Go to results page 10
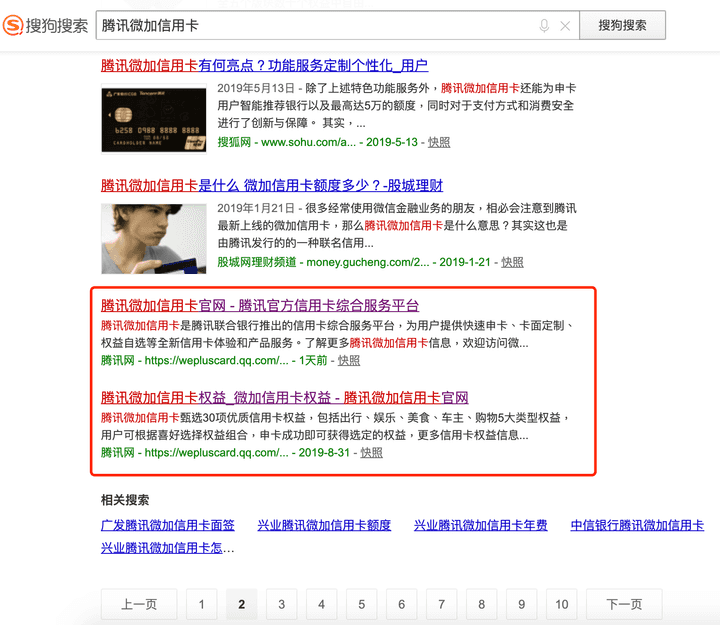Screen dimensions: 720x625 coord(562,604)
